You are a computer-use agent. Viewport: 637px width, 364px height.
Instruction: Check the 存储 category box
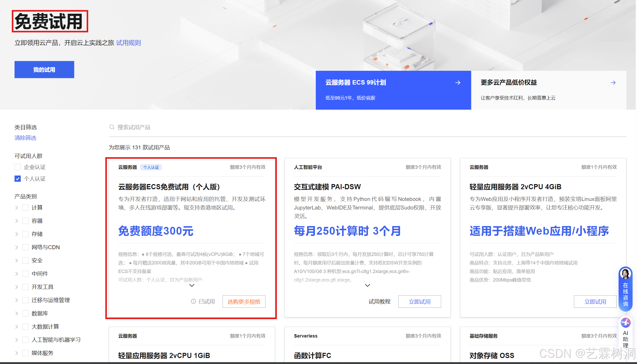pos(25,234)
